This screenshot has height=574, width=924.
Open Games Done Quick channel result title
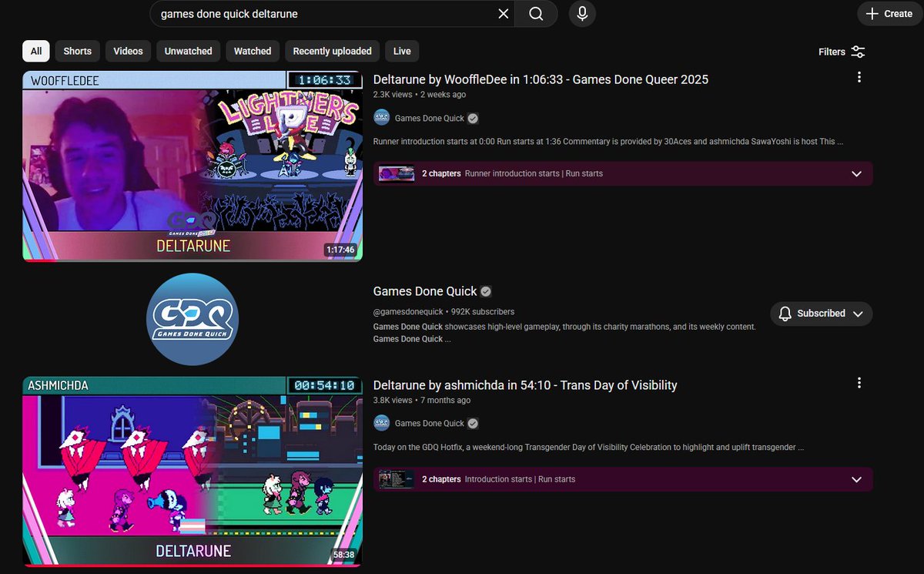click(x=425, y=291)
